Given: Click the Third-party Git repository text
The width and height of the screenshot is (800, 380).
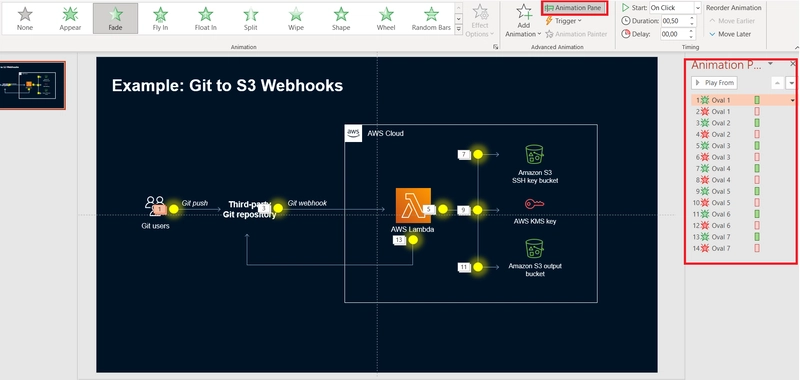Looking at the screenshot, I should point(249,210).
